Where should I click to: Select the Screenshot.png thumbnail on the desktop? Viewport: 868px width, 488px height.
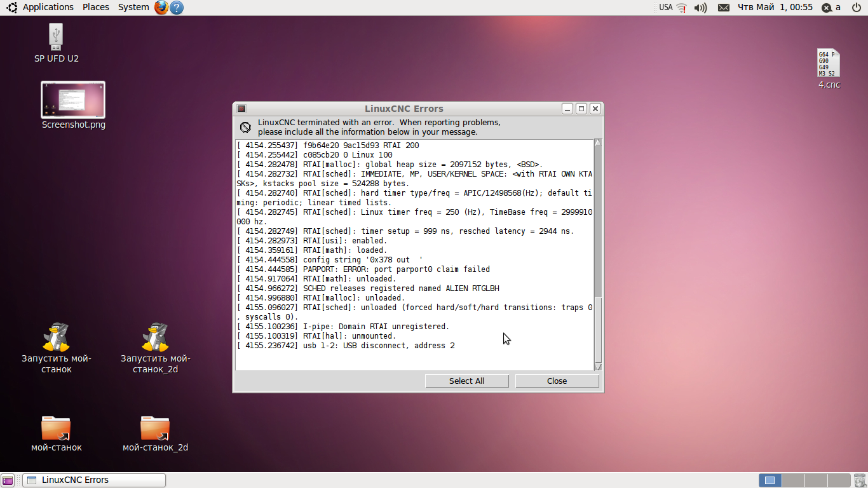73,105
